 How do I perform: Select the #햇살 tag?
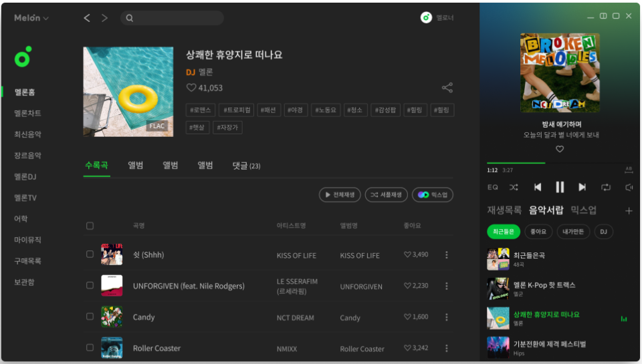click(197, 127)
